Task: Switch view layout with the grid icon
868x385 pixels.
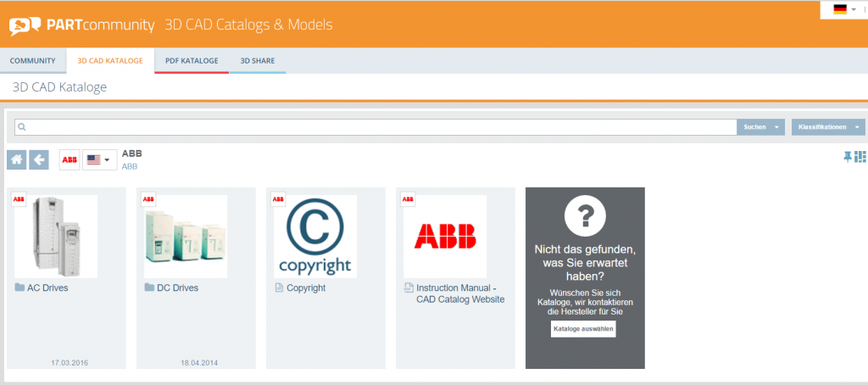Action: (x=860, y=156)
